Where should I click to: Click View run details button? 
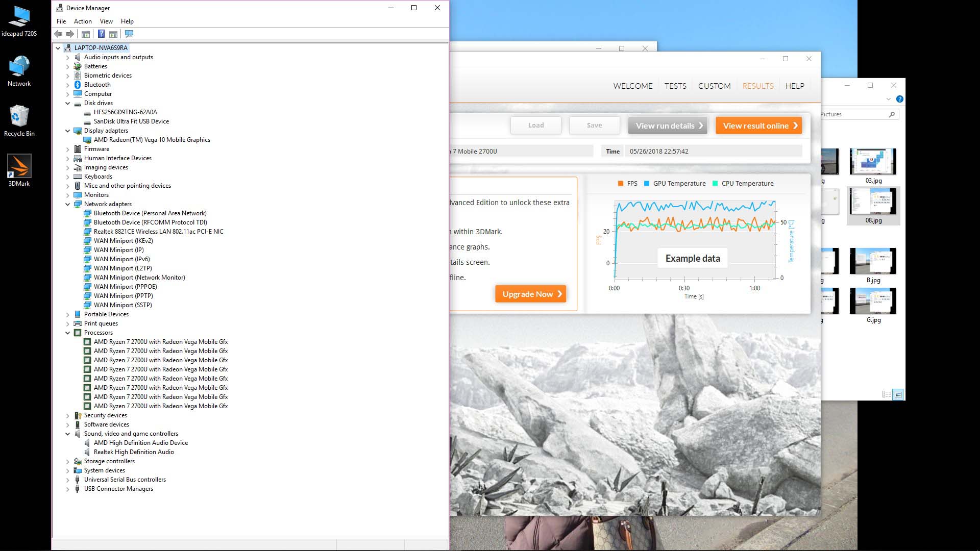pyautogui.click(x=668, y=126)
